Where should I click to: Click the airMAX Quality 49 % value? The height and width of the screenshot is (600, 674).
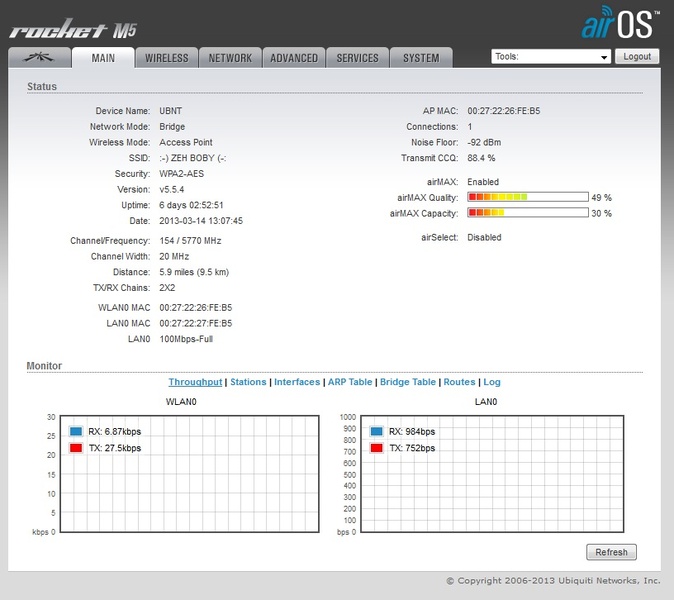point(601,198)
